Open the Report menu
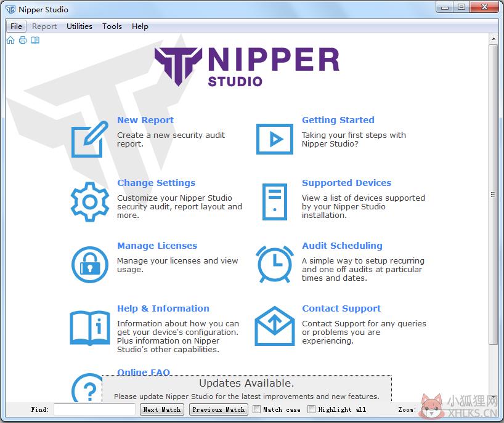This screenshot has width=504, height=423. pyautogui.click(x=44, y=26)
